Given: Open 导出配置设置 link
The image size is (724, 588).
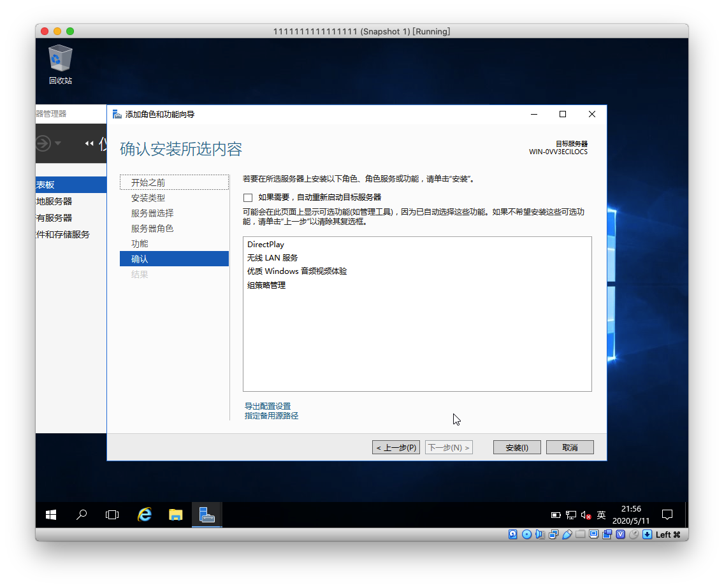Looking at the screenshot, I should 268,406.
